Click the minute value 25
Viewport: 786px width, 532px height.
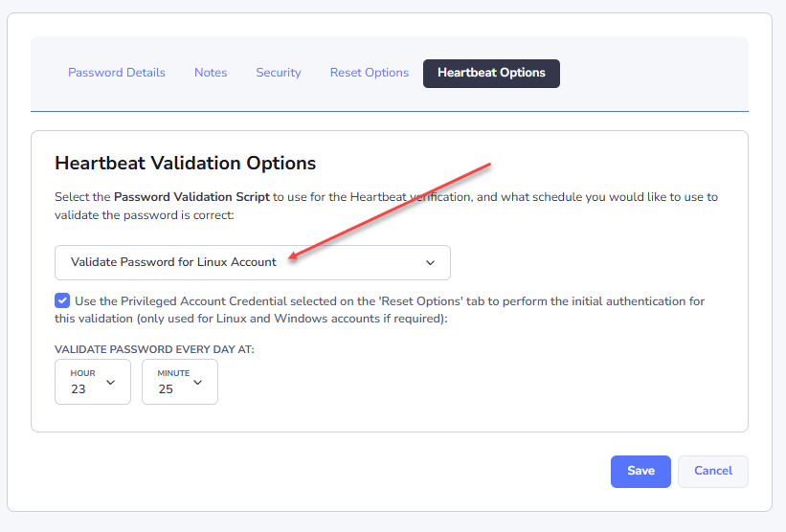coord(166,389)
